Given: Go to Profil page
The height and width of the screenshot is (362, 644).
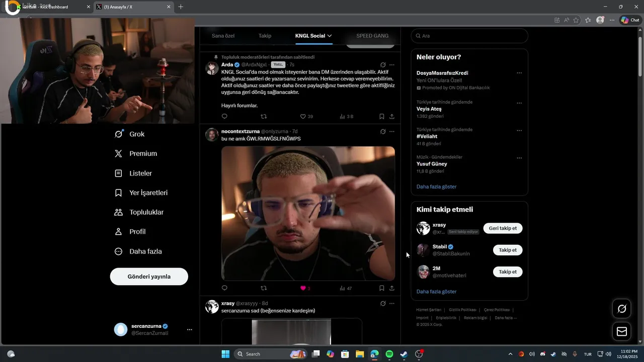Looking at the screenshot, I should pos(130,232).
